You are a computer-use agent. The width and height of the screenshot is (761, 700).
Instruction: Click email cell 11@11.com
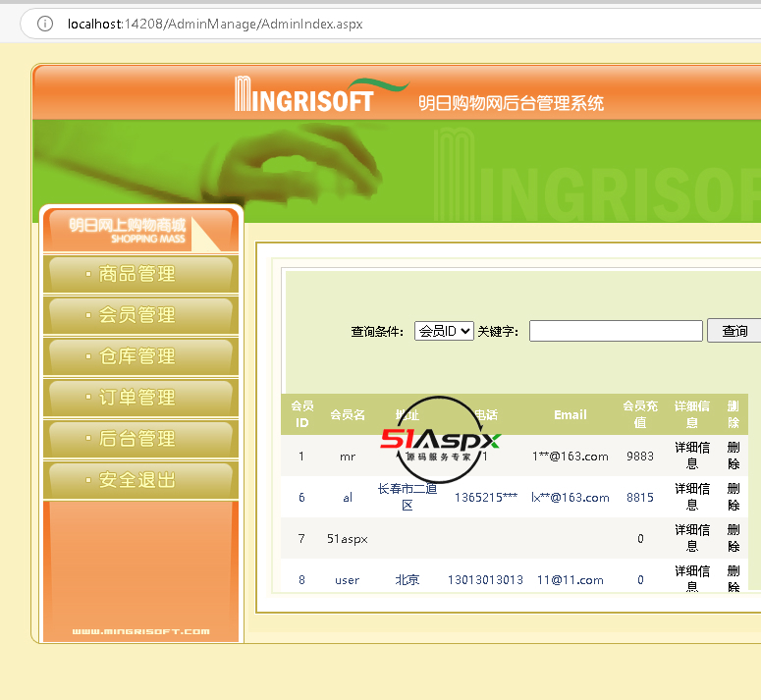pyautogui.click(x=570, y=579)
